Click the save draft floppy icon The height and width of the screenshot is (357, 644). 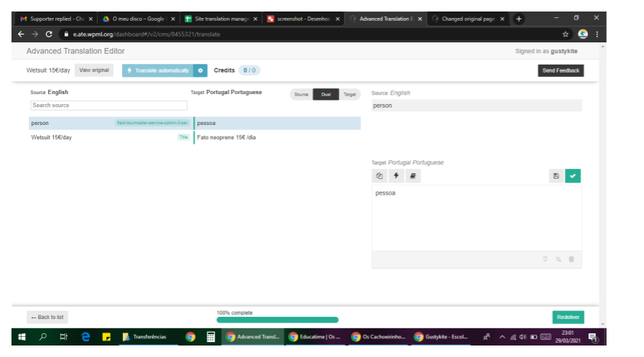coord(556,176)
